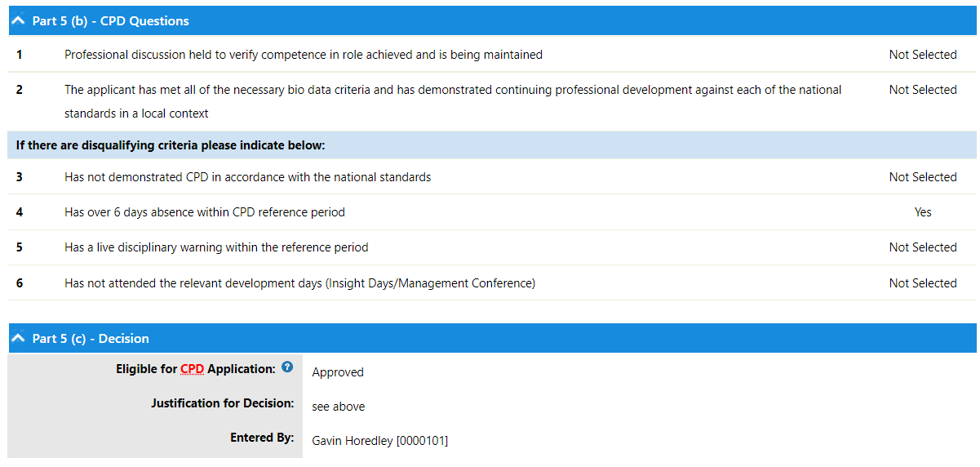The width and height of the screenshot is (980, 467).
Task: Click the professional discussion question text
Action: coord(304,55)
